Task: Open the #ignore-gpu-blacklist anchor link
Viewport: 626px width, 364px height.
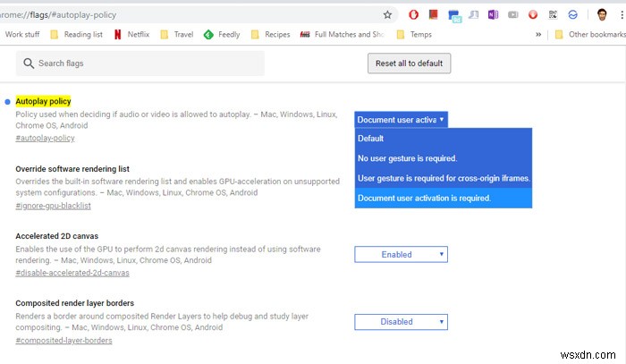Action: (x=53, y=206)
